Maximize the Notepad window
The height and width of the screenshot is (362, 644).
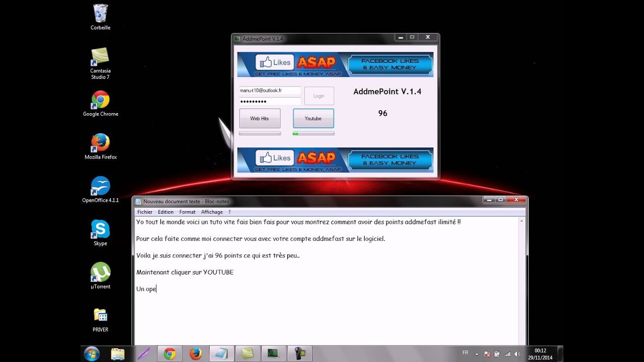(x=501, y=200)
